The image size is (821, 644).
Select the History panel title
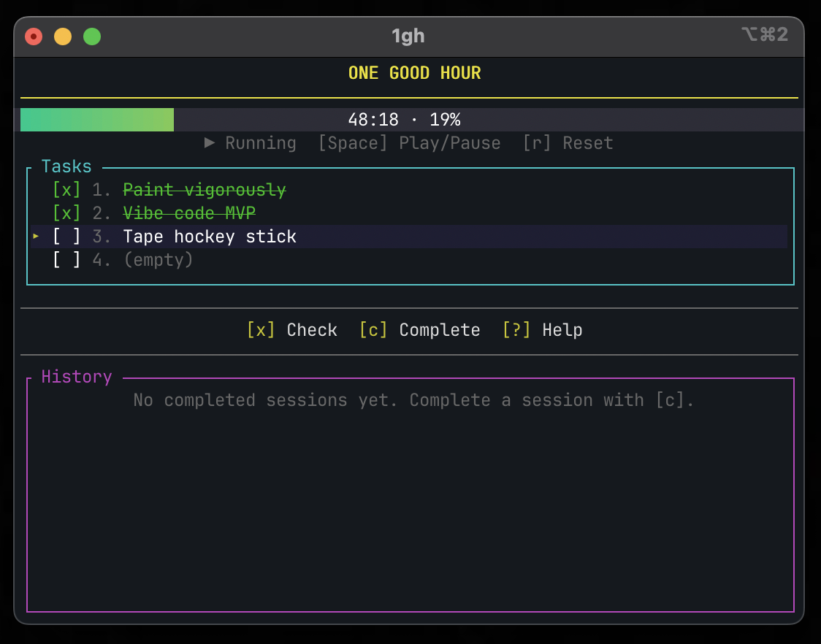[x=76, y=376]
